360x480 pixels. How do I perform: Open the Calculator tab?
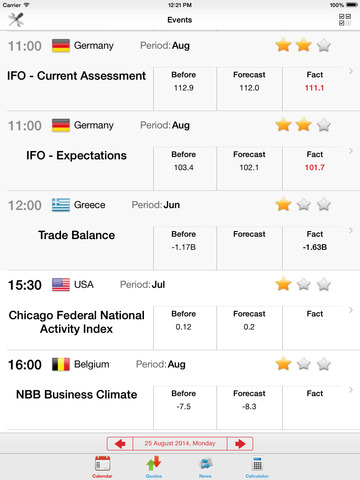tap(257, 467)
